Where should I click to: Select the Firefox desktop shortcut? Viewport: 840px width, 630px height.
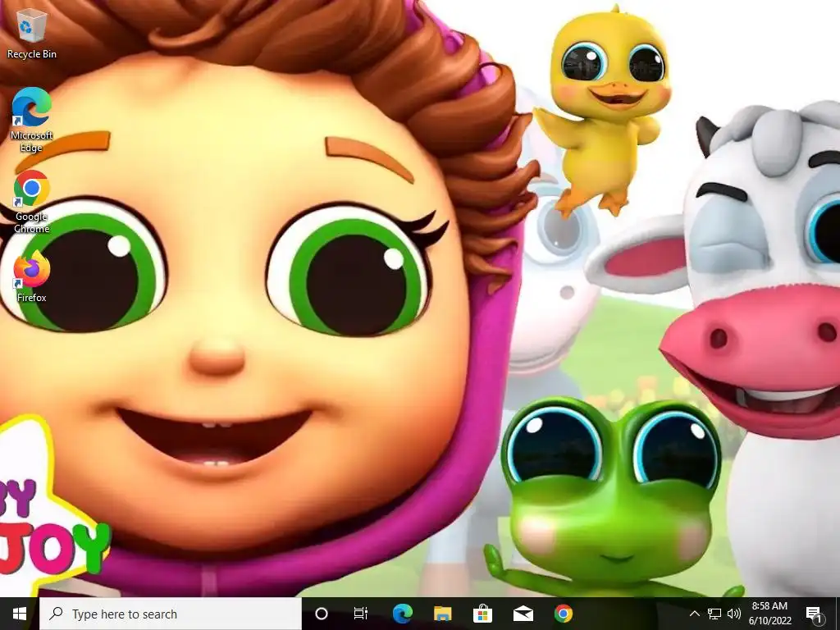pyautogui.click(x=32, y=277)
